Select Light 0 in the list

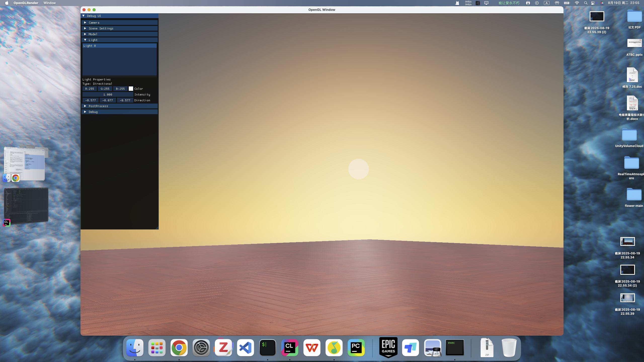[119, 46]
